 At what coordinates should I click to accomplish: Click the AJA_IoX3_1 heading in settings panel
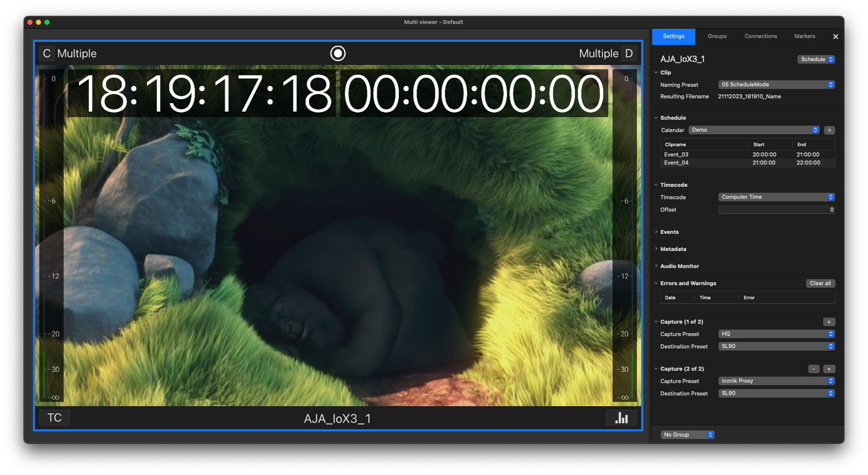[x=682, y=59]
